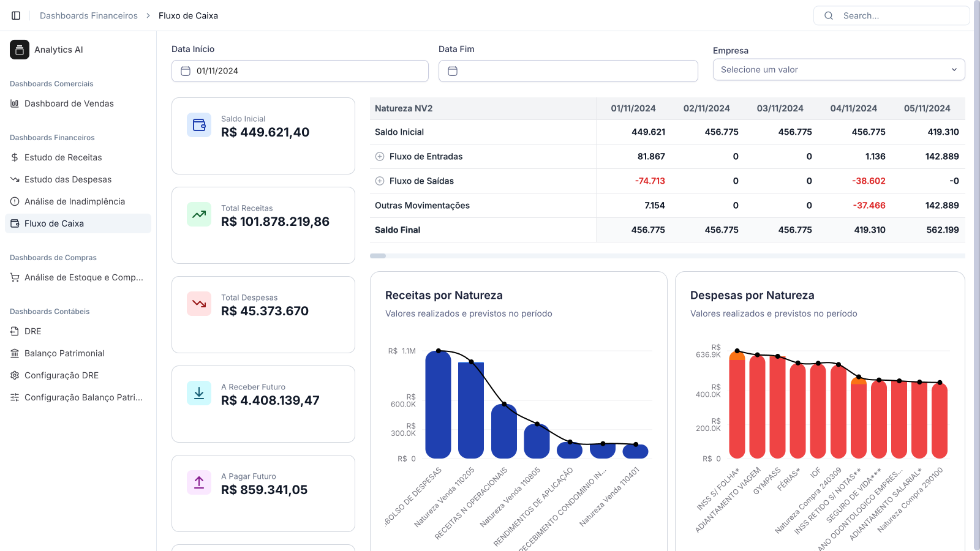Open Estudo de Receitas in sidebar
Viewport: 980px width, 551px height.
click(x=63, y=157)
